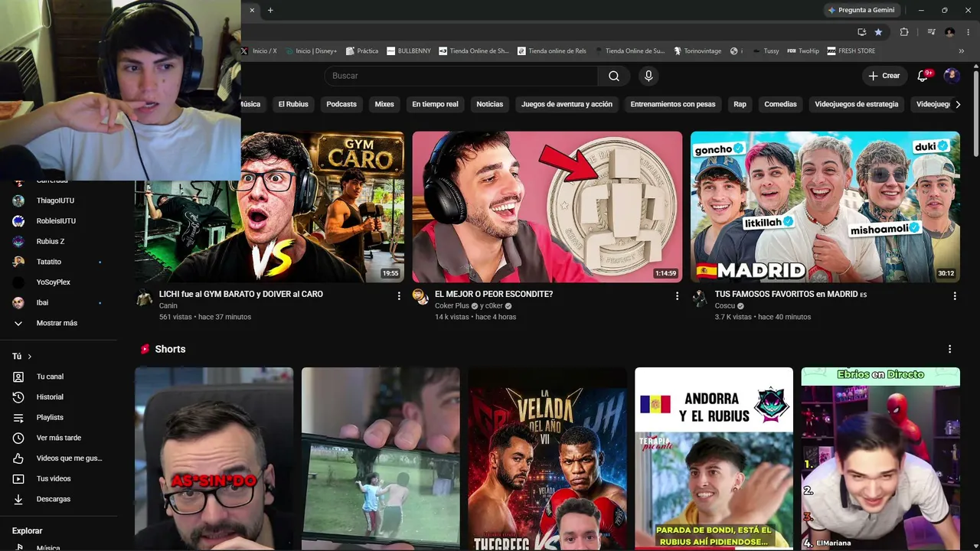This screenshot has width=980, height=551.
Task: Open the TwoHip bookmark
Action: pyautogui.click(x=803, y=51)
